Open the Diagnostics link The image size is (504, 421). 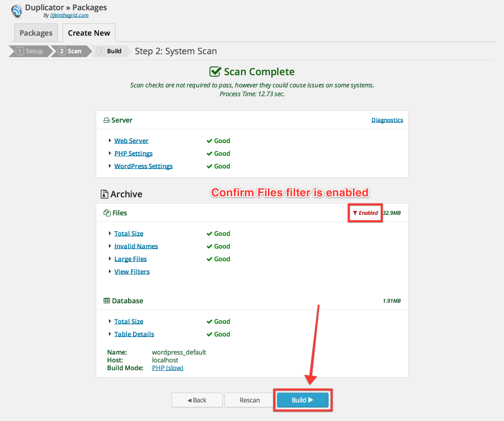click(387, 120)
